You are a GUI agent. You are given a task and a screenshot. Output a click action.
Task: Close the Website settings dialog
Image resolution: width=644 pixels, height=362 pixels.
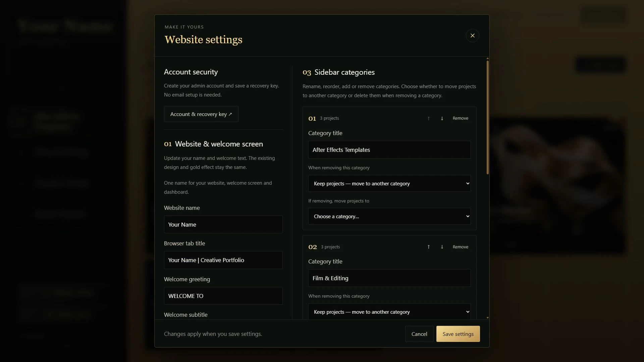pos(472,36)
